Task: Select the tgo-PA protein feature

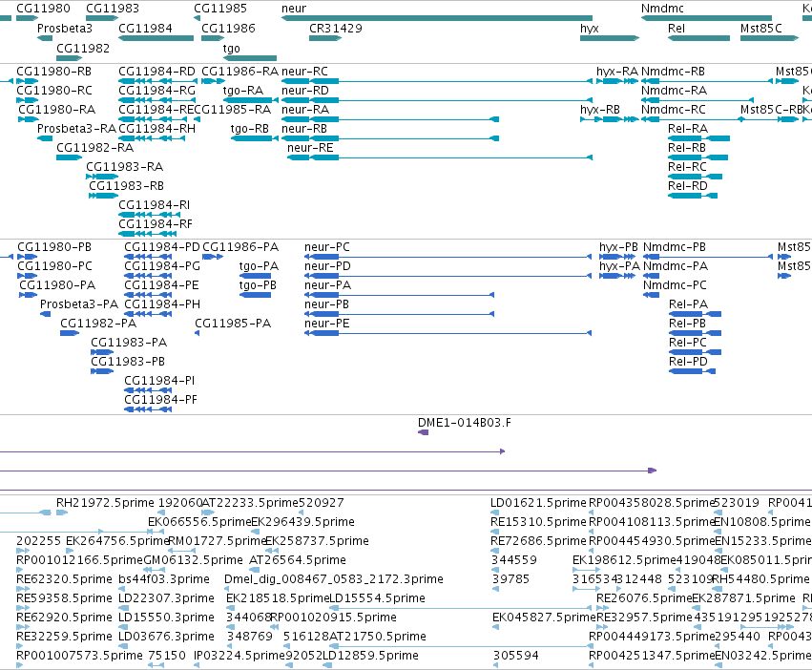Action: (255, 276)
